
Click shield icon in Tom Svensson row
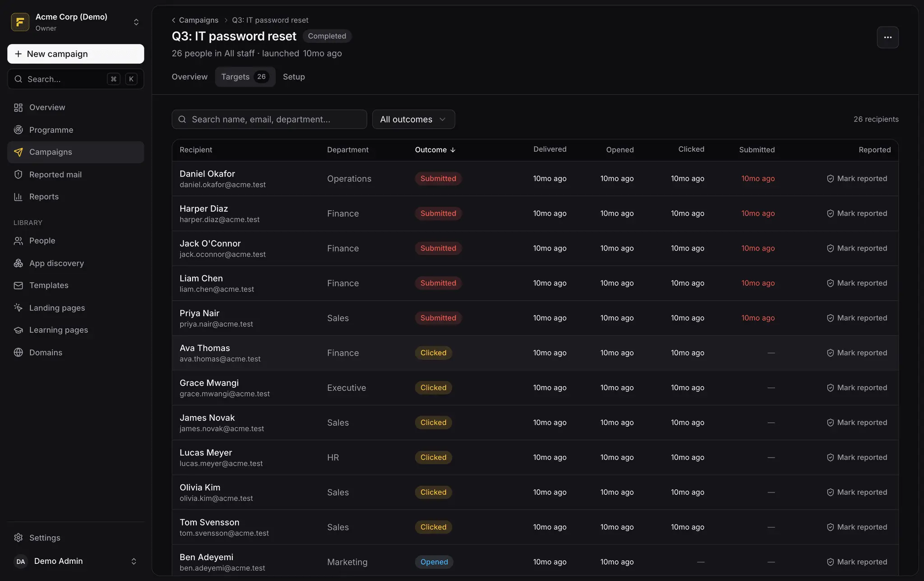[x=830, y=527]
